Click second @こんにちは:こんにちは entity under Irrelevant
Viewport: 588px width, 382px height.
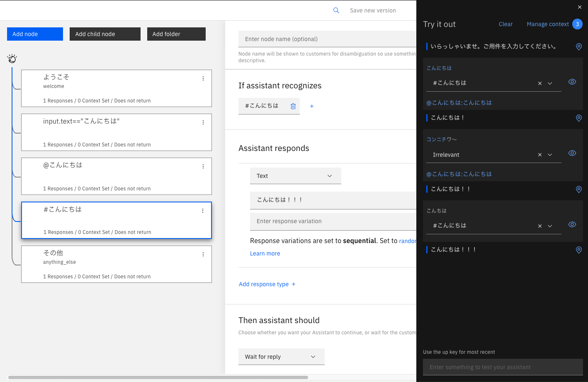tap(459, 174)
